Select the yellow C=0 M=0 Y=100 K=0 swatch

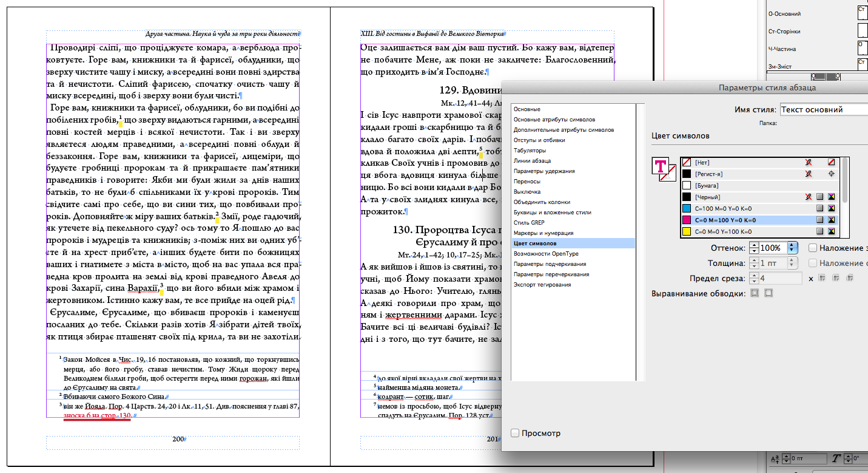click(x=760, y=231)
